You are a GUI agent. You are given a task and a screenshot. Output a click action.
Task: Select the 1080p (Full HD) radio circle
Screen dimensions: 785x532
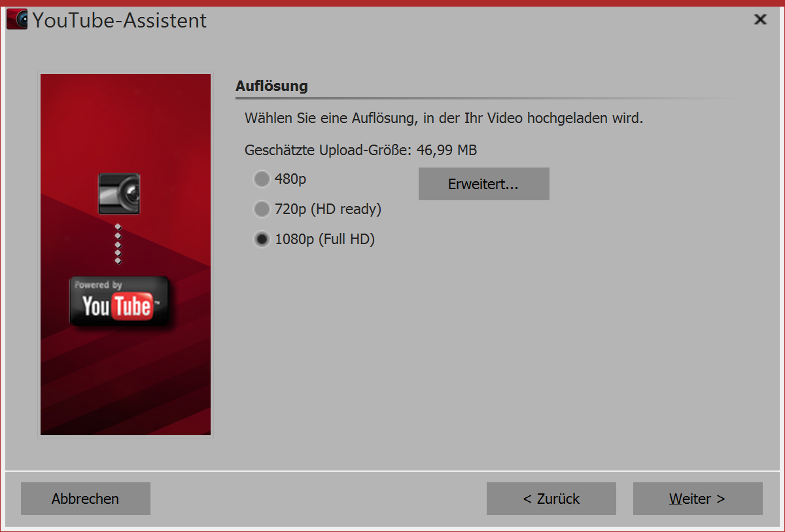pos(262,239)
